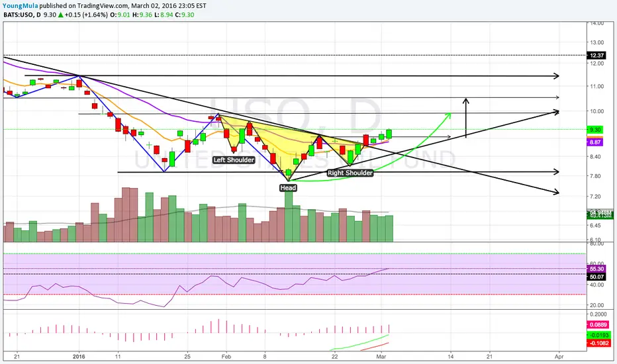617x364 pixels.
Task: Click the green -0.0193 MACD value tag
Action: [x=598, y=336]
